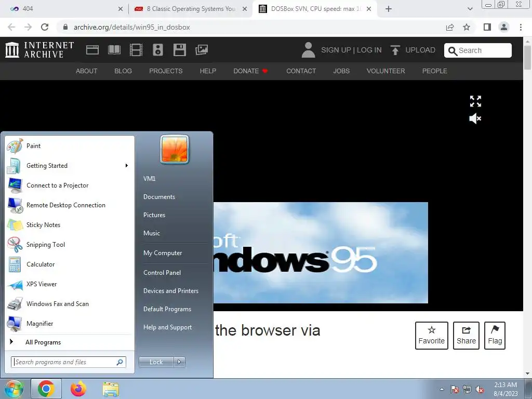Launch the Snipping Tool

point(70,245)
